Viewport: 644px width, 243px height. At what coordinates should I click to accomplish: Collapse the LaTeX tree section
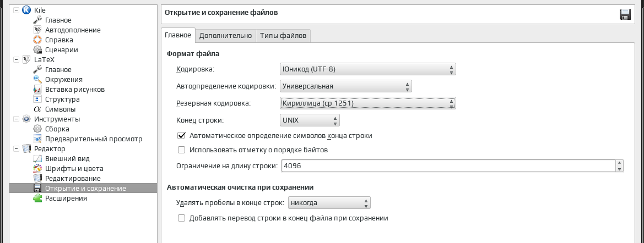[17, 59]
